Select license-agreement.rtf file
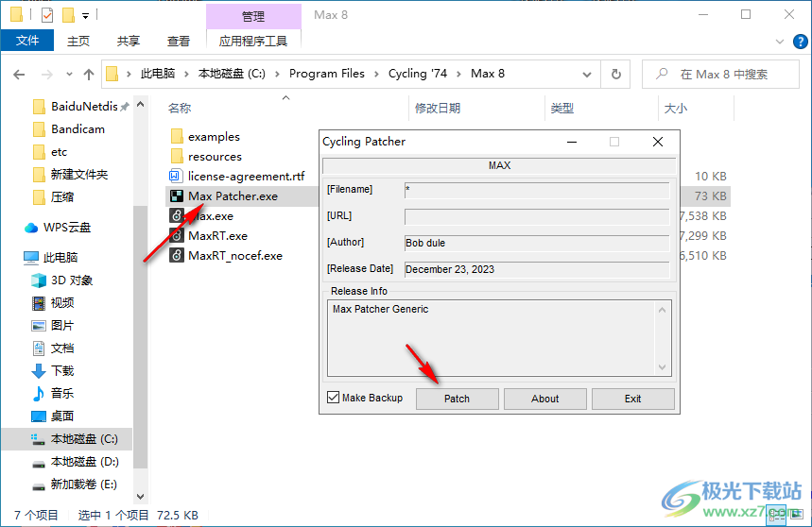This screenshot has height=527, width=812. point(246,177)
